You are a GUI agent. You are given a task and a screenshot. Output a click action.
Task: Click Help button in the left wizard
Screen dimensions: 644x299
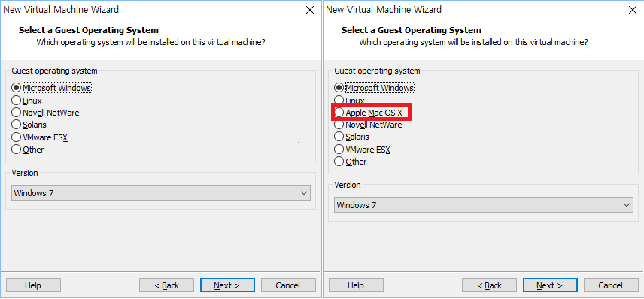pos(33,285)
